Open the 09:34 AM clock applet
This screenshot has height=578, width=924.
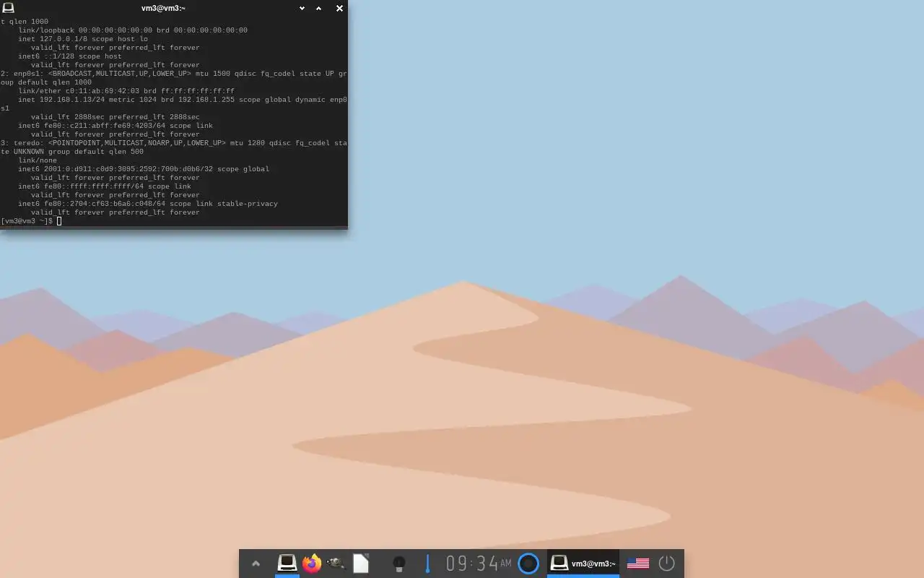point(479,563)
